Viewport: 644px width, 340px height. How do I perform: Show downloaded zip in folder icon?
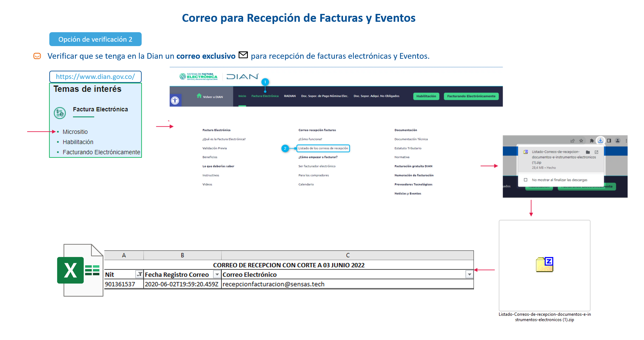(x=588, y=152)
